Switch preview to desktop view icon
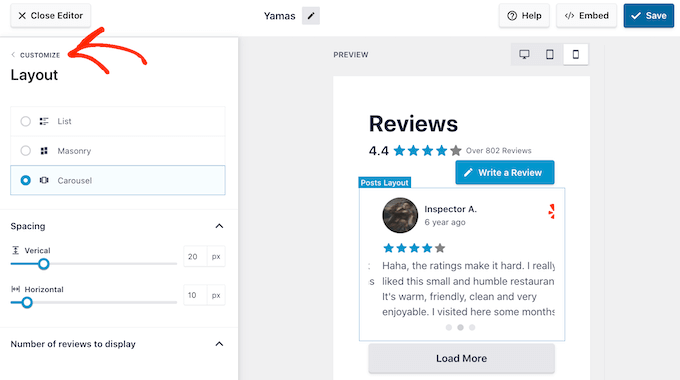680x380 pixels. [x=524, y=55]
